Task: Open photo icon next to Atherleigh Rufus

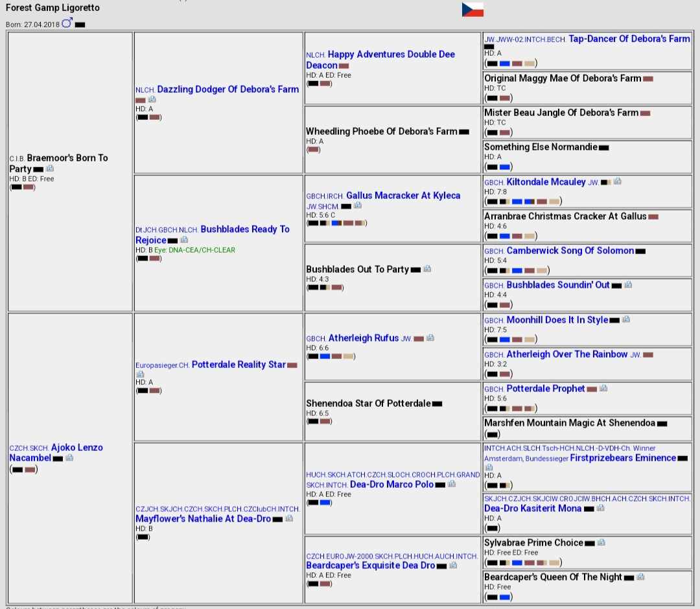Action: (430, 338)
